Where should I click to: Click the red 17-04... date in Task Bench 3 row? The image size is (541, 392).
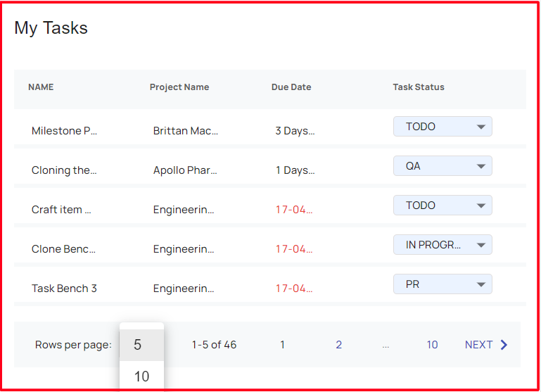pyautogui.click(x=294, y=288)
